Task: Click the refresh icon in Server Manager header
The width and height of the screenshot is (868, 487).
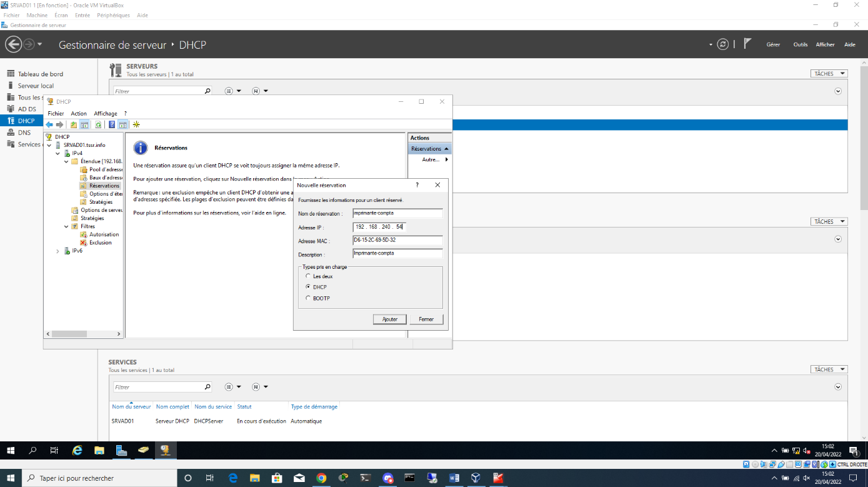Action: point(723,44)
